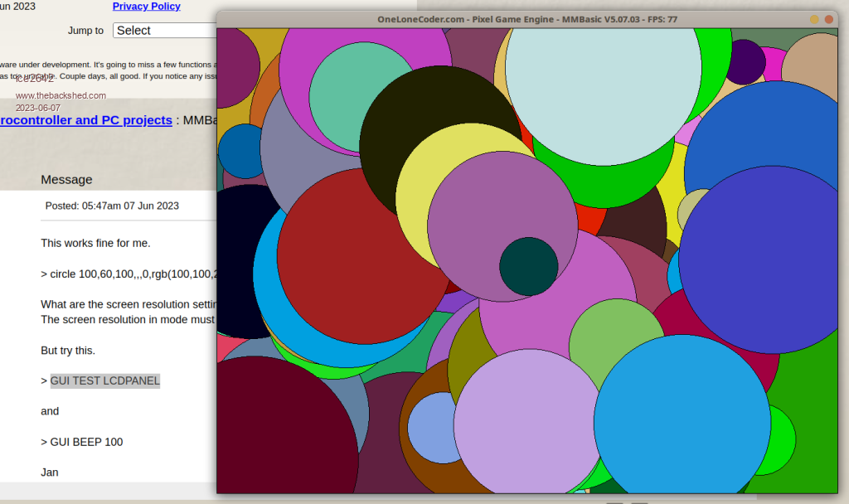Click the tan circle under the window buttons

pyautogui.click(x=817, y=60)
